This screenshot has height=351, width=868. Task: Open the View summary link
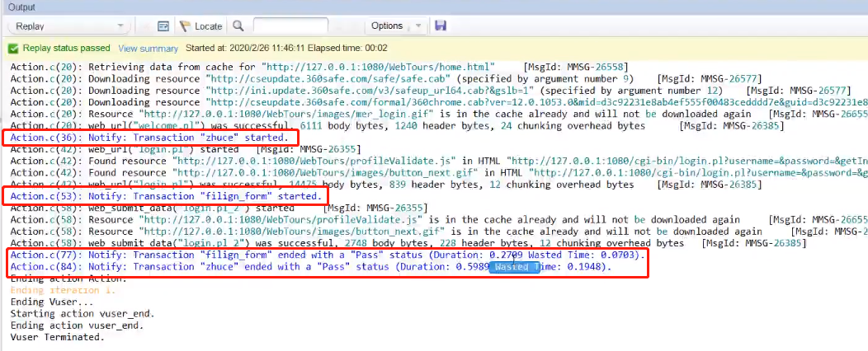149,49
